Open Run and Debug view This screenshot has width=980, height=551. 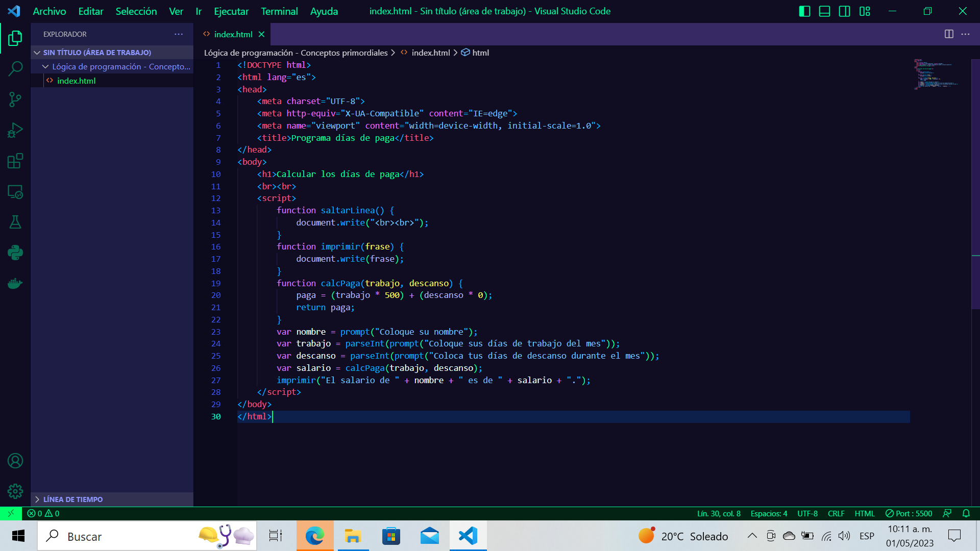tap(15, 130)
